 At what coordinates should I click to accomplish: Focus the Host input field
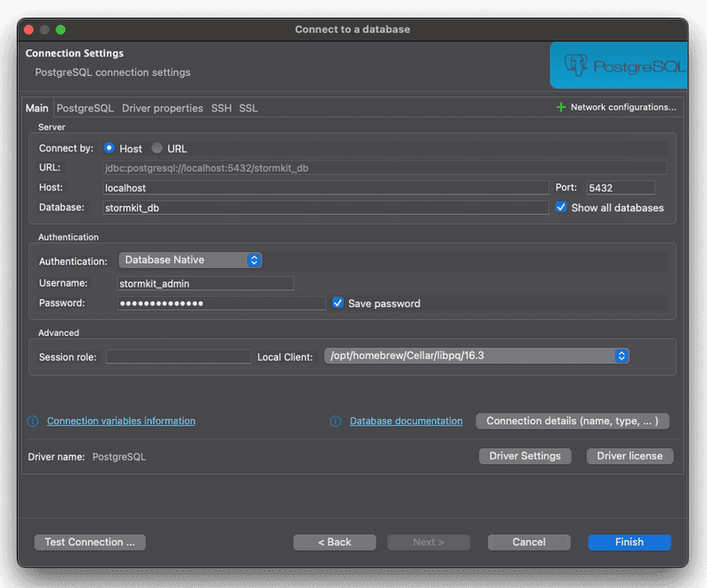325,187
